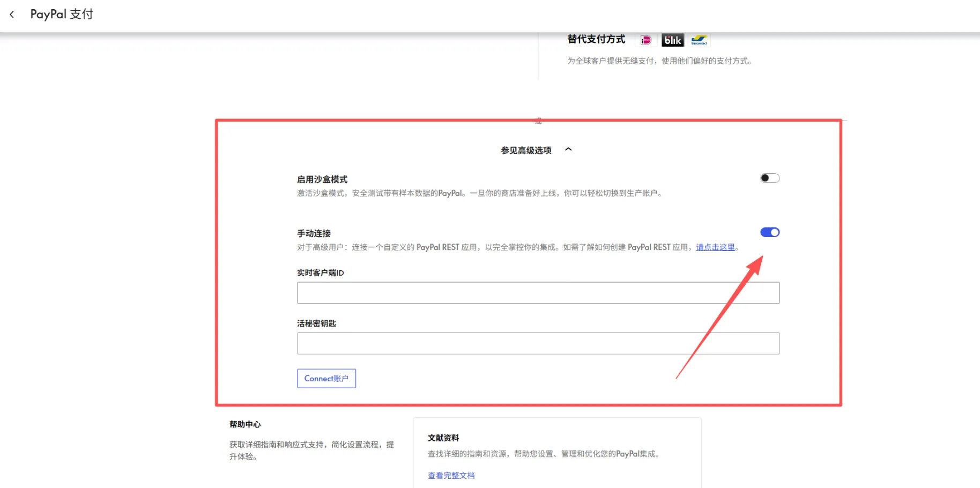Click the 替代支付方式 heading
The width and height of the screenshot is (980, 488).
[596, 39]
